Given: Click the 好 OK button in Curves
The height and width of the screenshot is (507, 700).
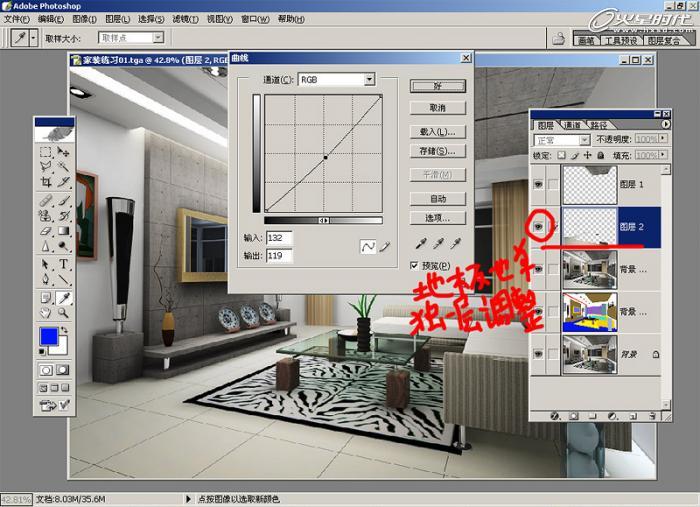Looking at the screenshot, I should [x=438, y=86].
